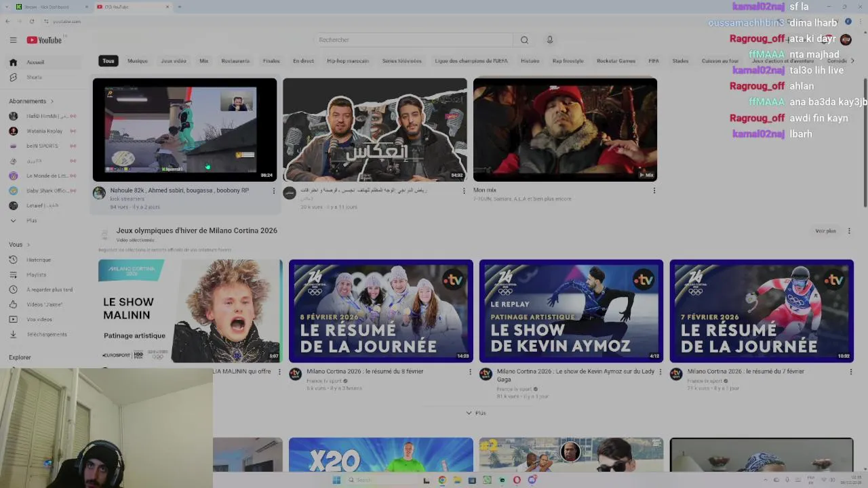Open Baby Shark Official subscription

pos(45,190)
